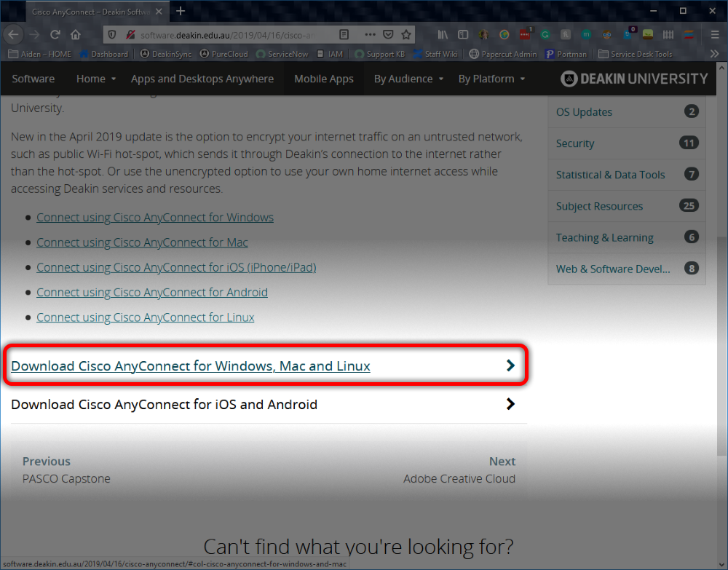The width and height of the screenshot is (728, 570).
Task: Expand the Home navigation menu
Action: click(x=95, y=79)
